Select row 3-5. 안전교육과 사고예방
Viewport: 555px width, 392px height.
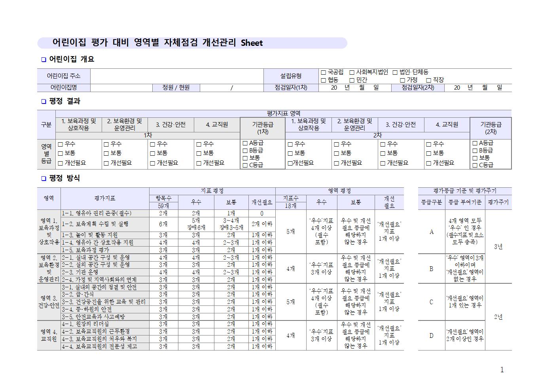105,317
